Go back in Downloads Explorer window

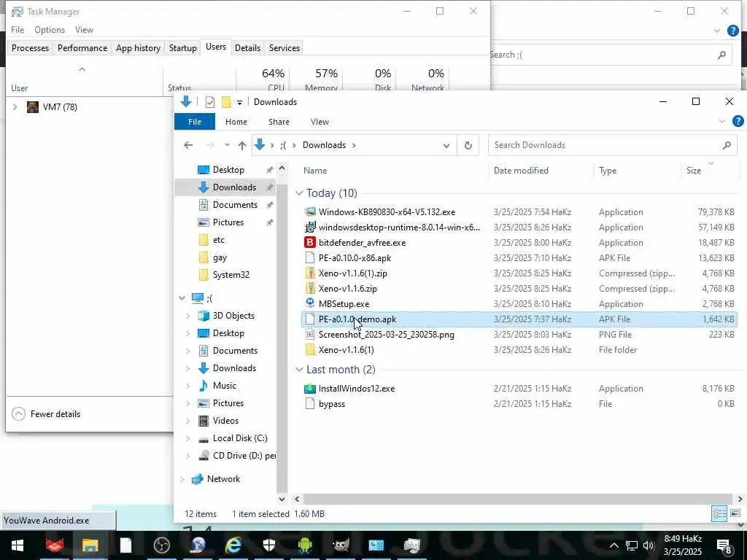pyautogui.click(x=188, y=145)
